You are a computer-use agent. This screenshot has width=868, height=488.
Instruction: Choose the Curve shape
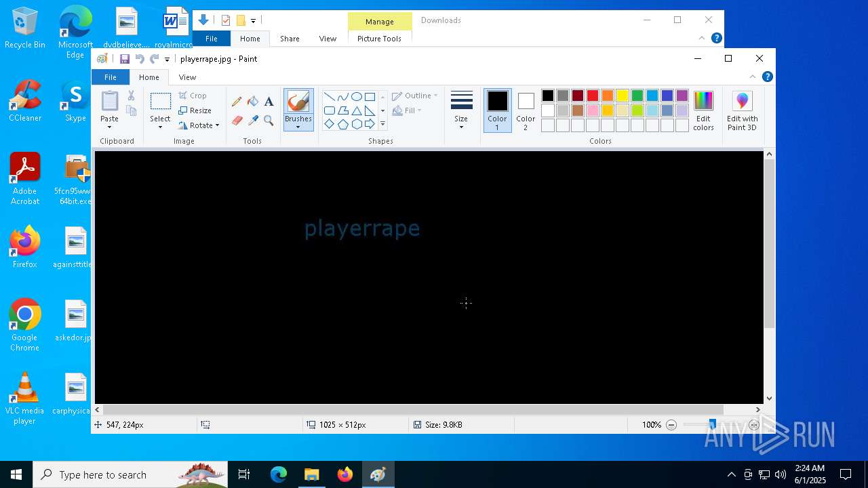342,97
